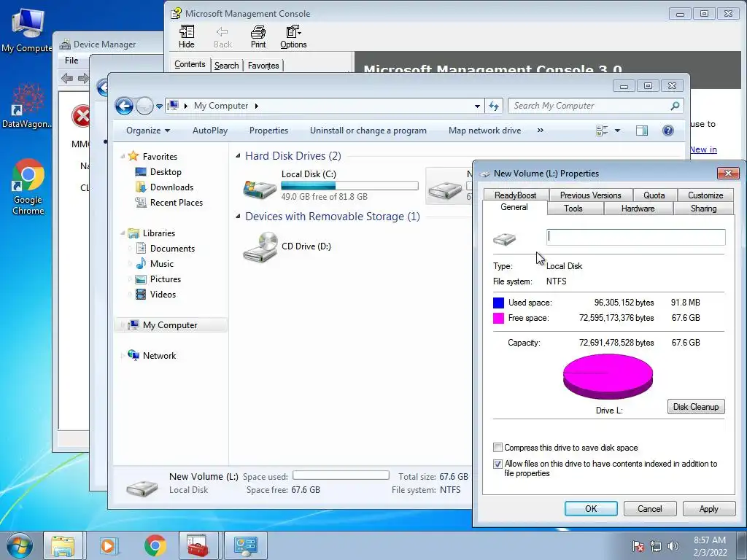The width and height of the screenshot is (747, 560).
Task: Select Music library
Action: 161,263
